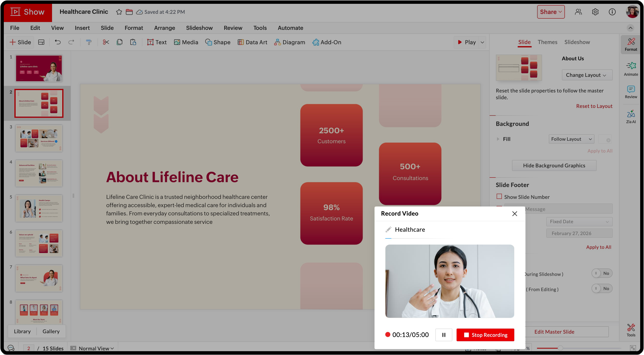Click the Reset to Layout link

tap(594, 106)
